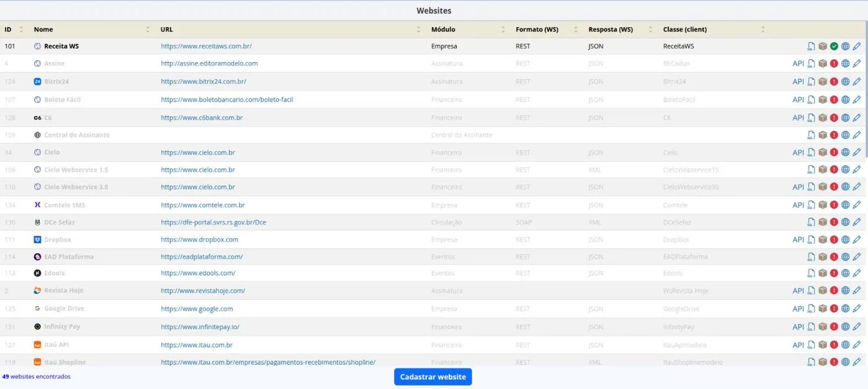Image resolution: width=868 pixels, height=389 pixels.
Task: Open SQL file icon for Boleto Fácil
Action: [811, 99]
